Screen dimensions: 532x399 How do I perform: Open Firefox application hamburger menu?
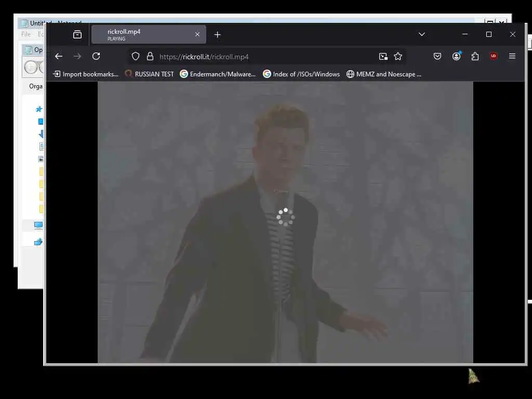(x=512, y=56)
